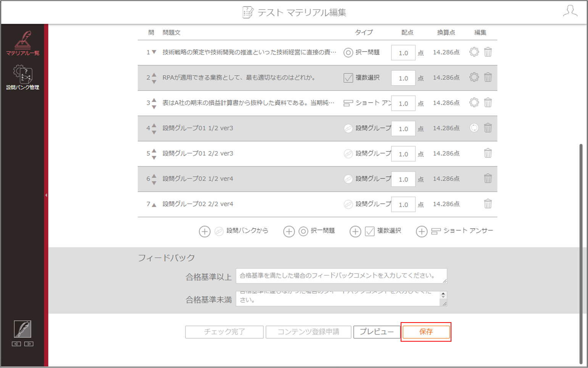The width and height of the screenshot is (588, 368).
Task: Open gear settings for question 1
Action: [474, 52]
